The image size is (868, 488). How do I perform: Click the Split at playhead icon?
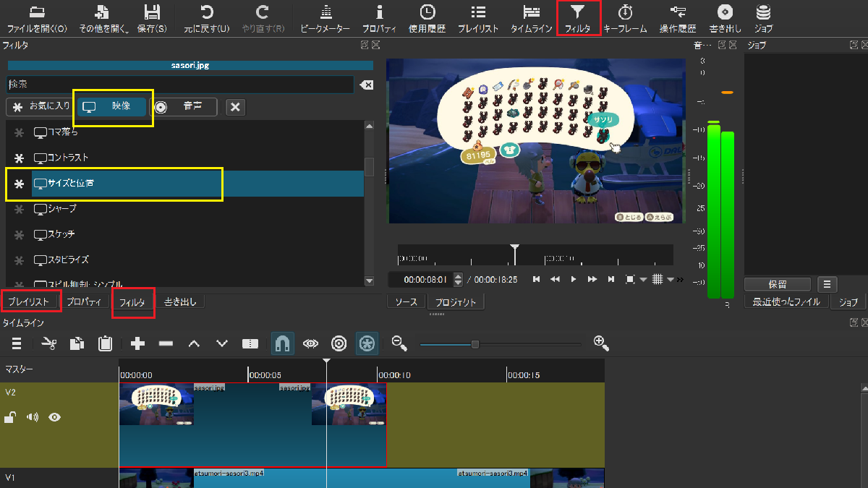coord(250,343)
